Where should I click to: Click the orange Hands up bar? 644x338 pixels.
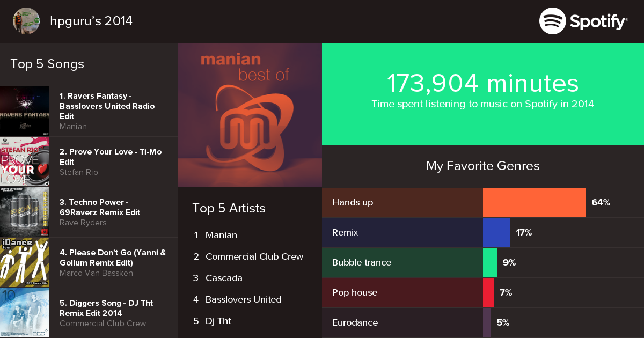point(535,202)
